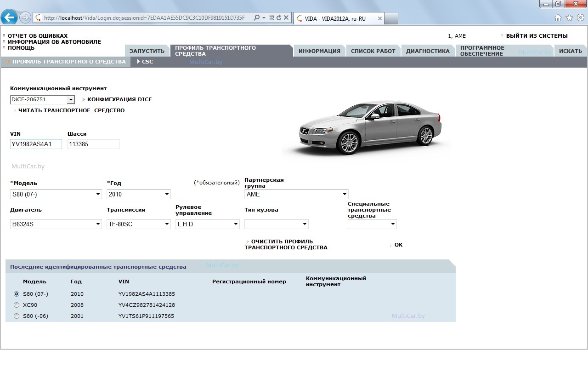Open the browser tools gear icon
Screen dimensions: 588x368
click(581, 18)
